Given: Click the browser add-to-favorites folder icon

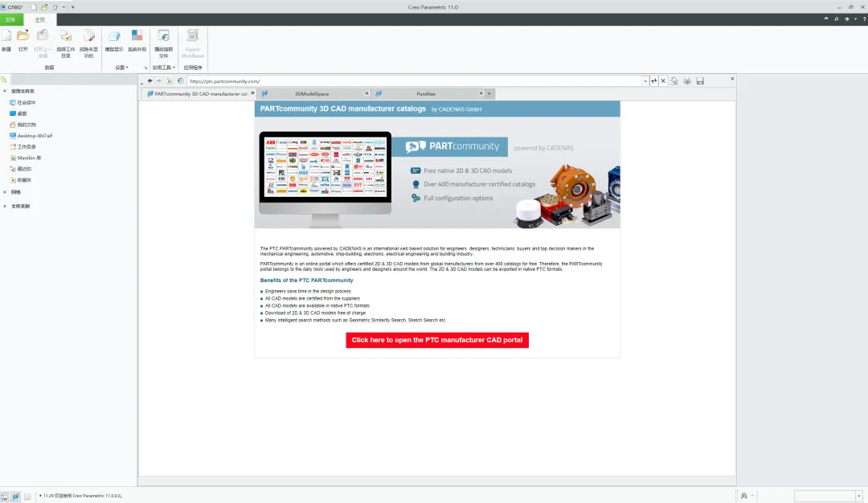Looking at the screenshot, I should pyautogui.click(x=170, y=81).
